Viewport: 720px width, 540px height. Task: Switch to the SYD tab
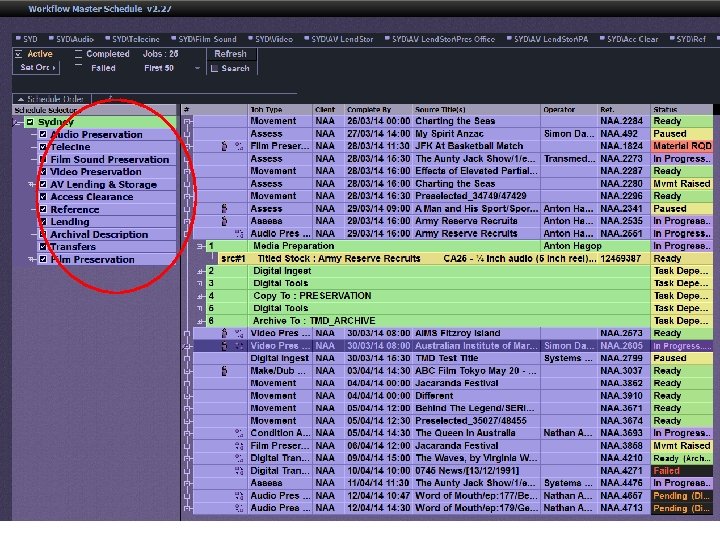tap(27, 39)
